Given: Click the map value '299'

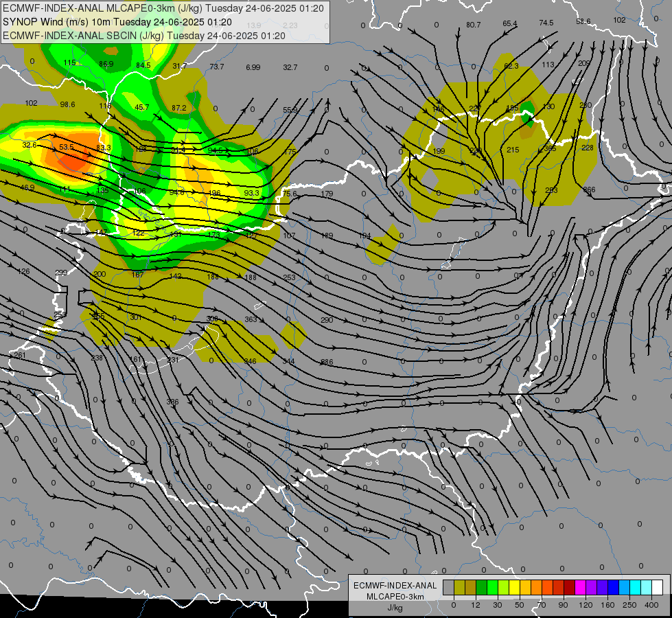Looking at the screenshot, I should pyautogui.click(x=61, y=273).
